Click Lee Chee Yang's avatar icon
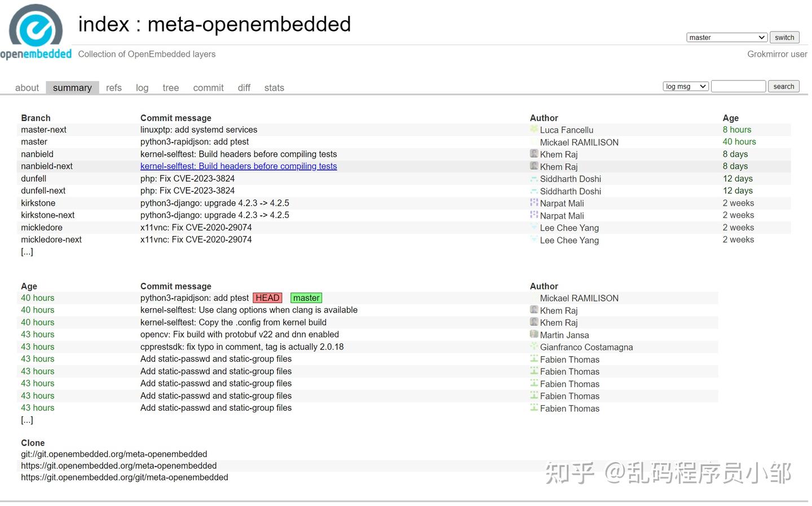 [x=533, y=228]
